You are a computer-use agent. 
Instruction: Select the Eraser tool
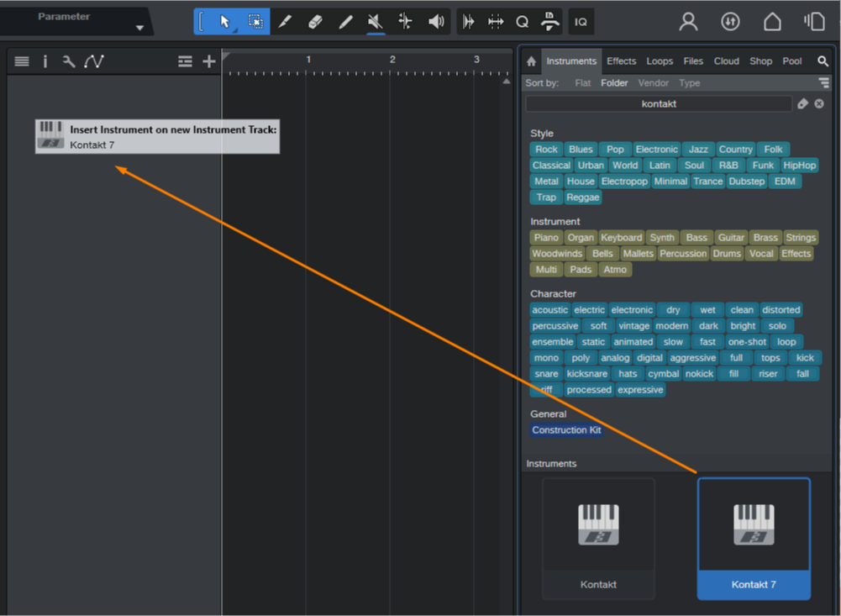[315, 22]
